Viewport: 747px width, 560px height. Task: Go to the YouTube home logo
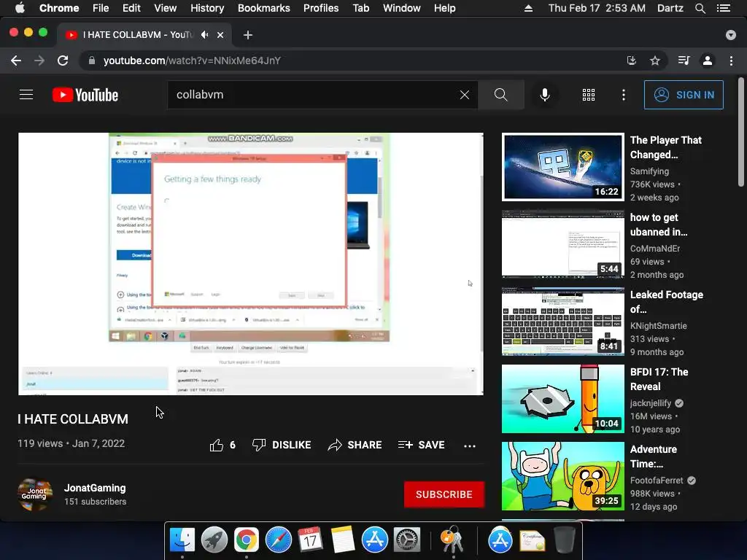tap(85, 95)
